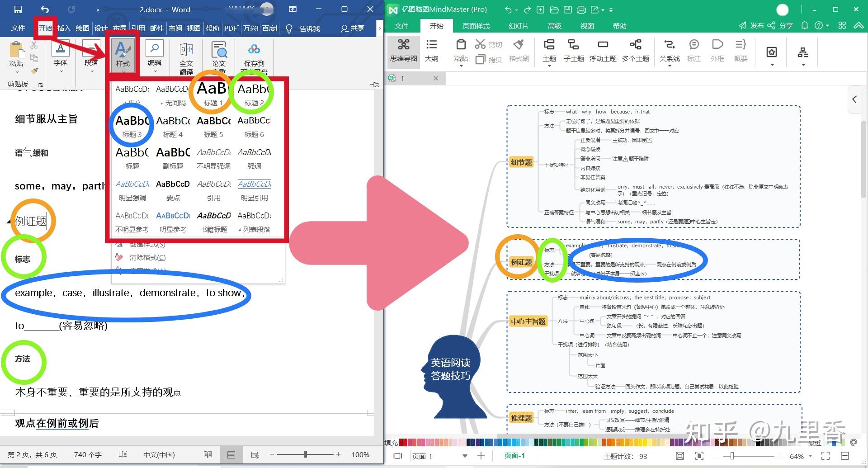868x468 pixels.
Task: Switch Word to Read Mode view
Action: 208,454
